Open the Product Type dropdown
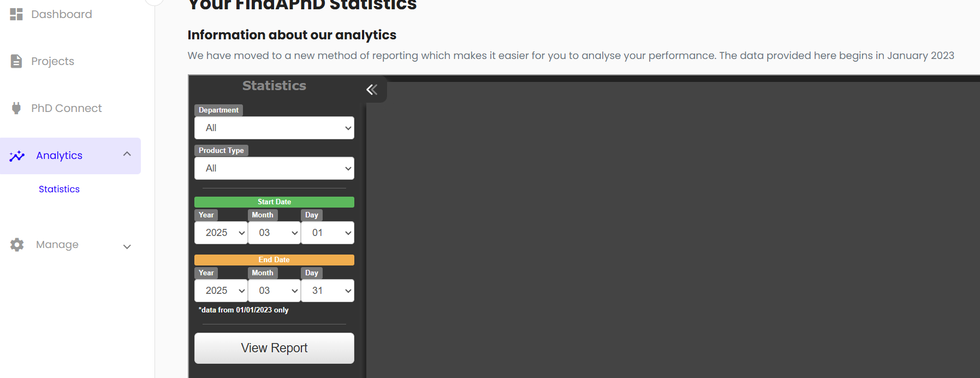The height and width of the screenshot is (378, 980). tap(274, 168)
